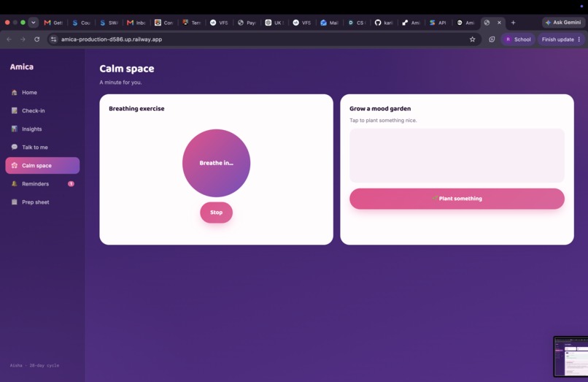Click the Breathe in circle
Image resolution: width=588 pixels, height=382 pixels.
pos(217,163)
